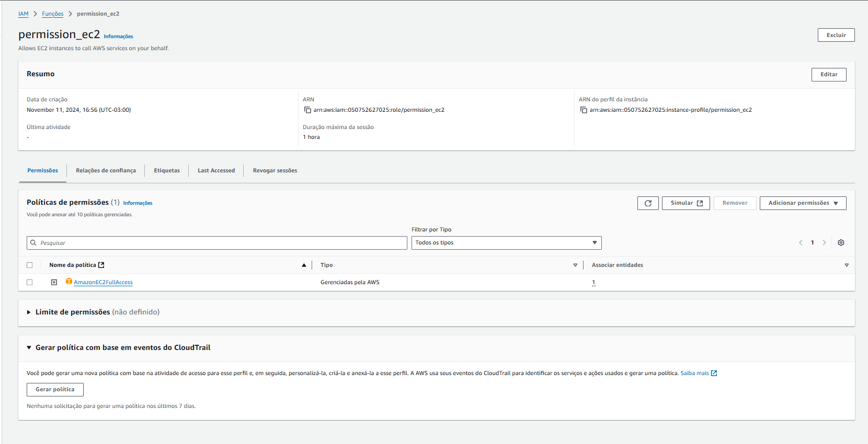
Task: Click the Excluir button
Action: coord(836,35)
